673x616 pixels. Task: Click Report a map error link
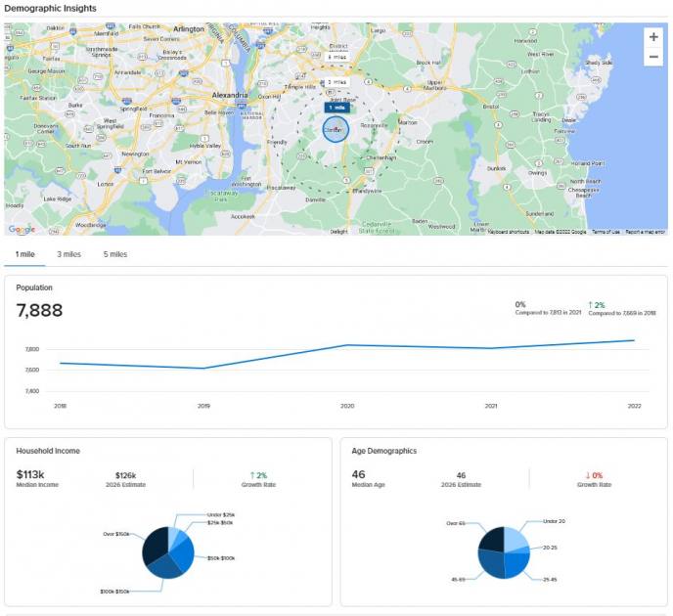click(646, 232)
